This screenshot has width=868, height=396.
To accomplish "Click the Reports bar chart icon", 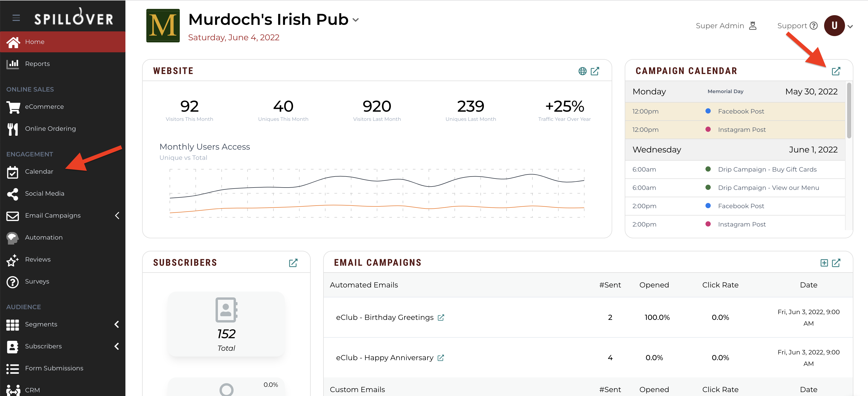I will pos(13,64).
